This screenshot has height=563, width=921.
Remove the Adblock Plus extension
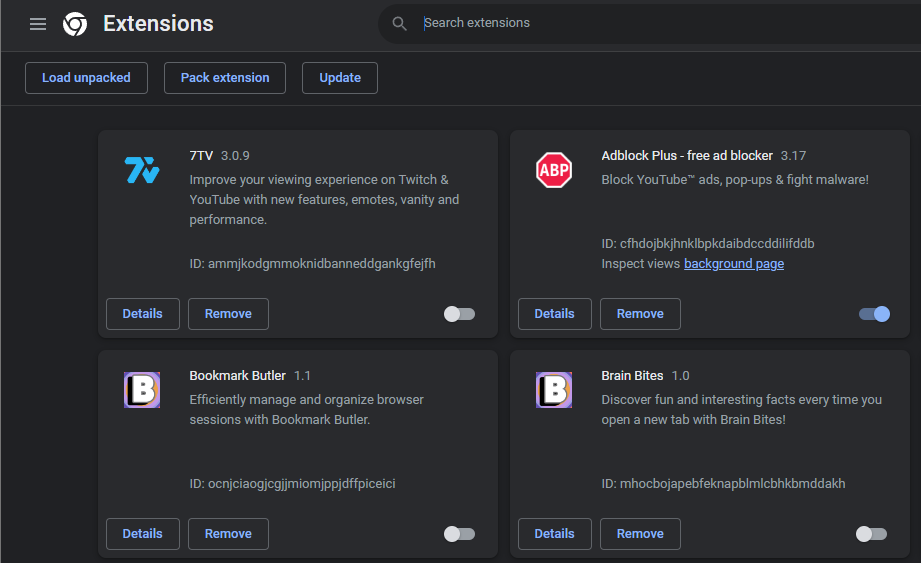click(x=640, y=314)
